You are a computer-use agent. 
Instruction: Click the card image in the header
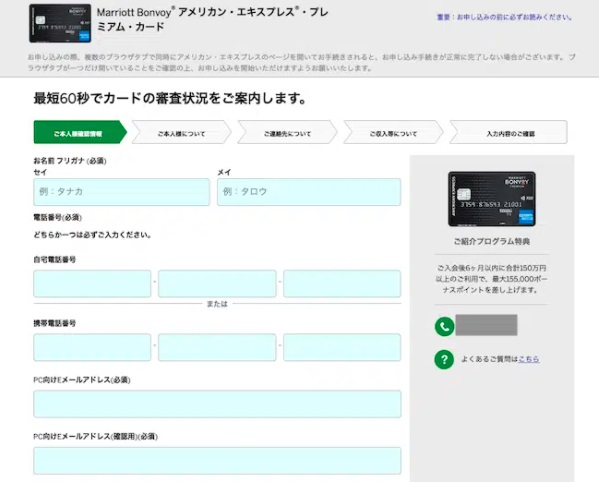[60, 23]
